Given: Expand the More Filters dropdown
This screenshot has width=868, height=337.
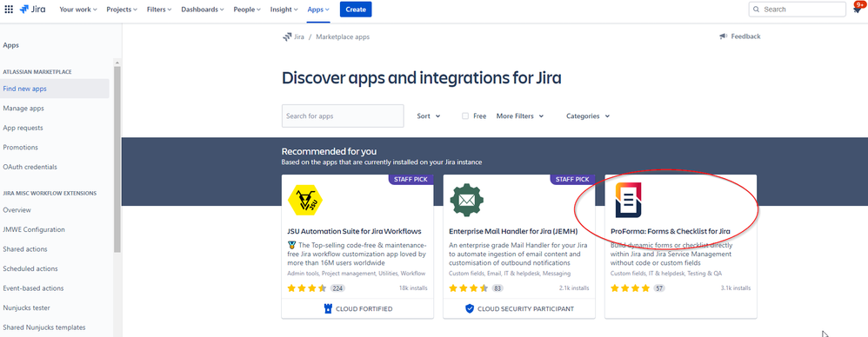Looking at the screenshot, I should pos(520,116).
